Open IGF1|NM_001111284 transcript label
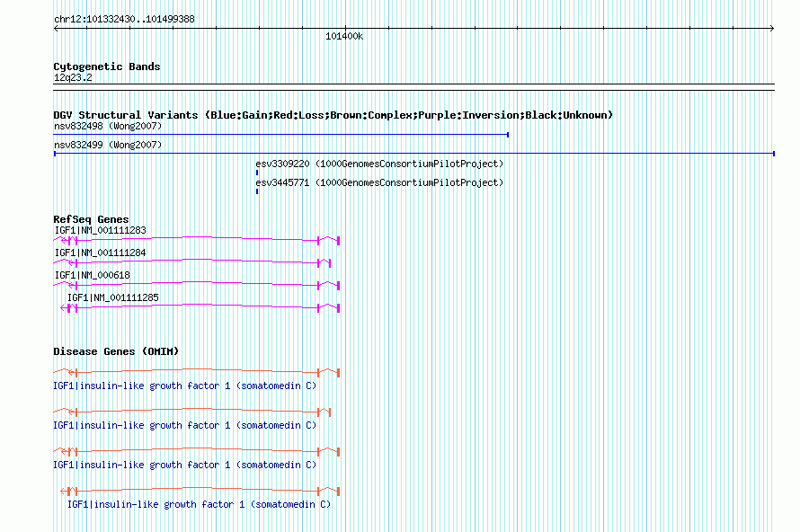 point(100,253)
